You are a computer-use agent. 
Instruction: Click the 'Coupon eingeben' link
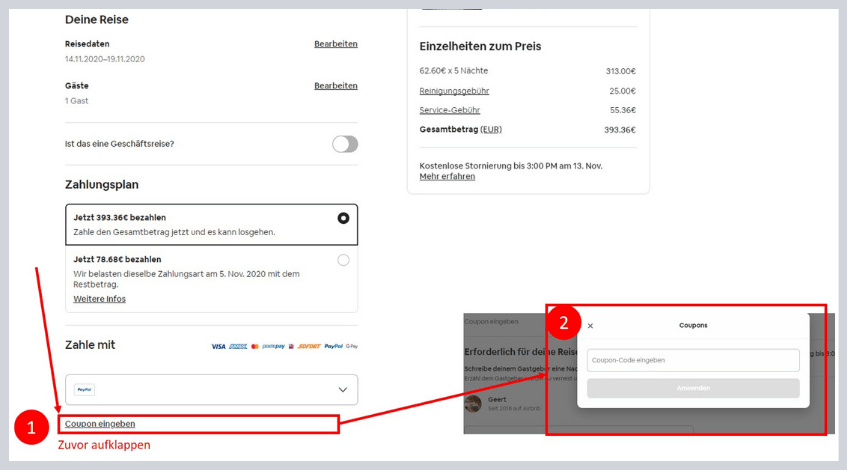point(100,424)
